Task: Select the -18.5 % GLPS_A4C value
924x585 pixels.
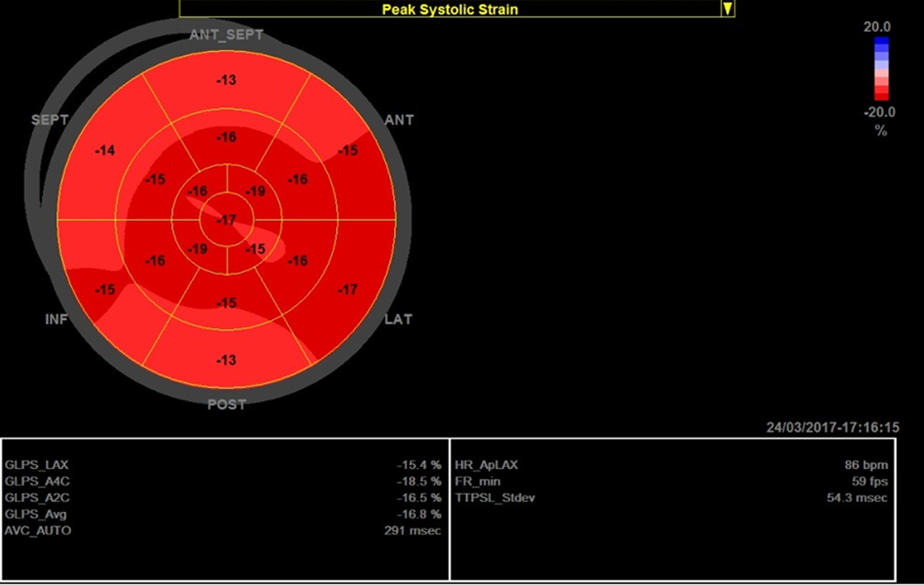Action: [419, 482]
